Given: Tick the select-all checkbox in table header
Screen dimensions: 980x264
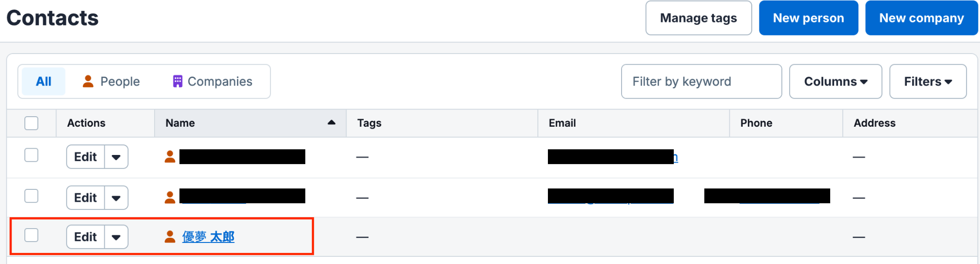Looking at the screenshot, I should [32, 123].
